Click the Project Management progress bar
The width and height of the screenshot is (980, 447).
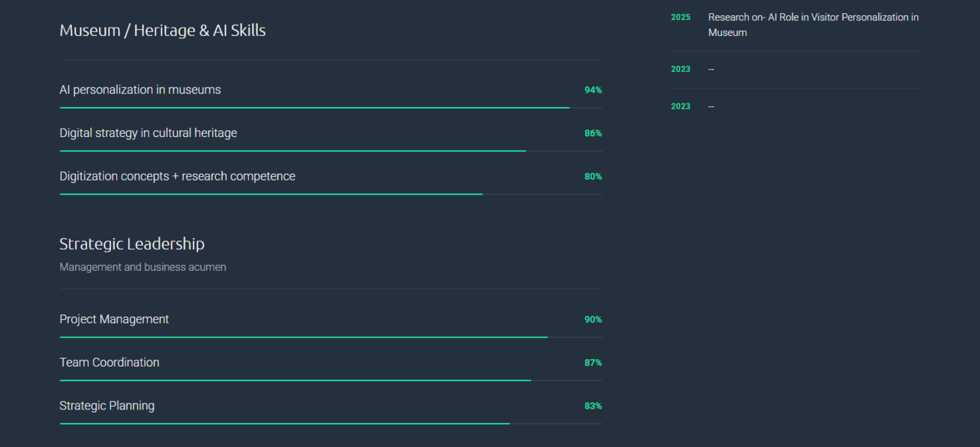pos(330,337)
